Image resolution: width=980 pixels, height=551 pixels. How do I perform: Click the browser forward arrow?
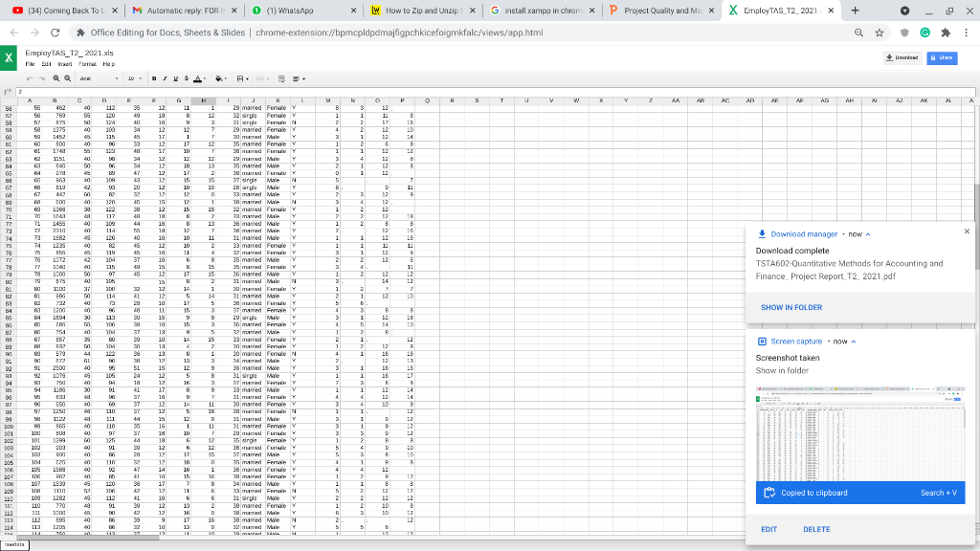[x=34, y=33]
